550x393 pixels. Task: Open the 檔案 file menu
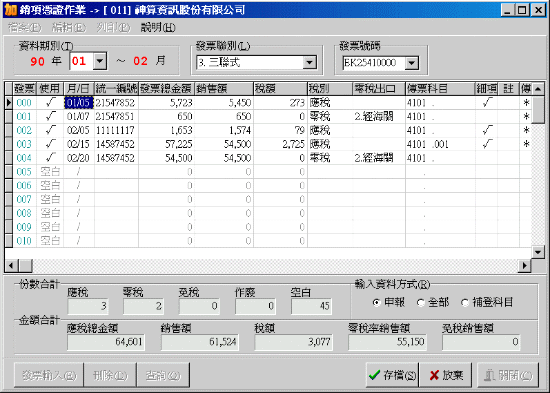coord(24,27)
